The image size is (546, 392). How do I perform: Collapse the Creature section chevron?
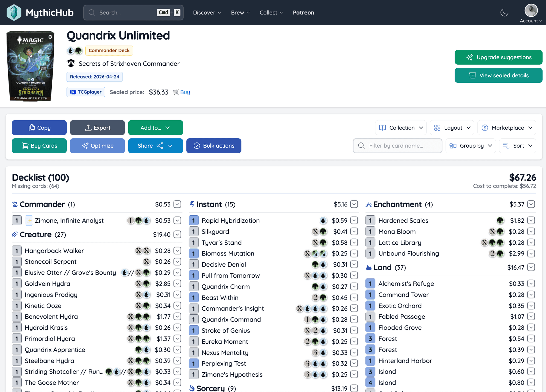[177, 234]
